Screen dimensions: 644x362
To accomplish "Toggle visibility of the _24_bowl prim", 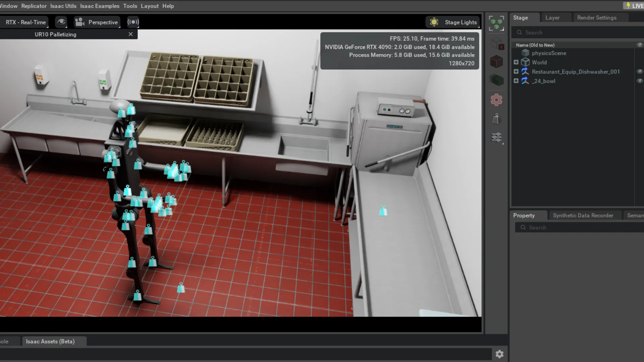I will pos(639,81).
